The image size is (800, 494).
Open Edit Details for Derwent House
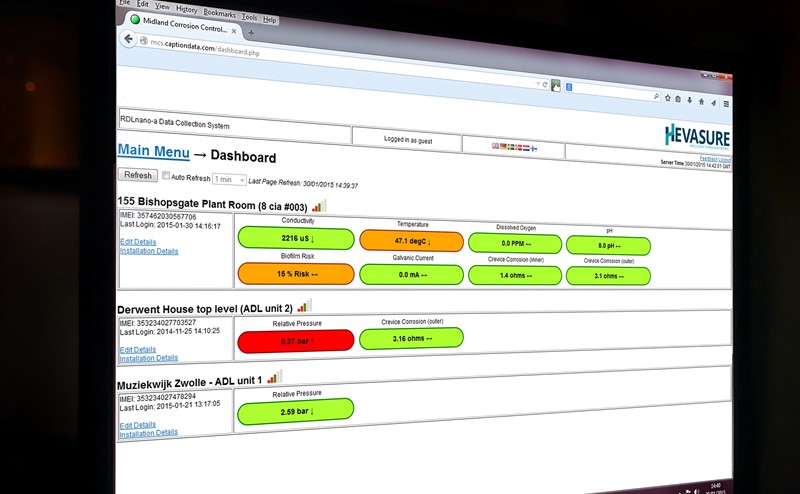pyautogui.click(x=138, y=349)
